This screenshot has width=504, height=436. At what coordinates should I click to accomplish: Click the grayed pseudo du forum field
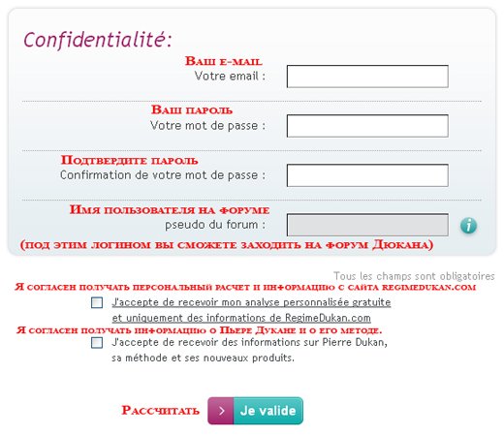(x=367, y=225)
